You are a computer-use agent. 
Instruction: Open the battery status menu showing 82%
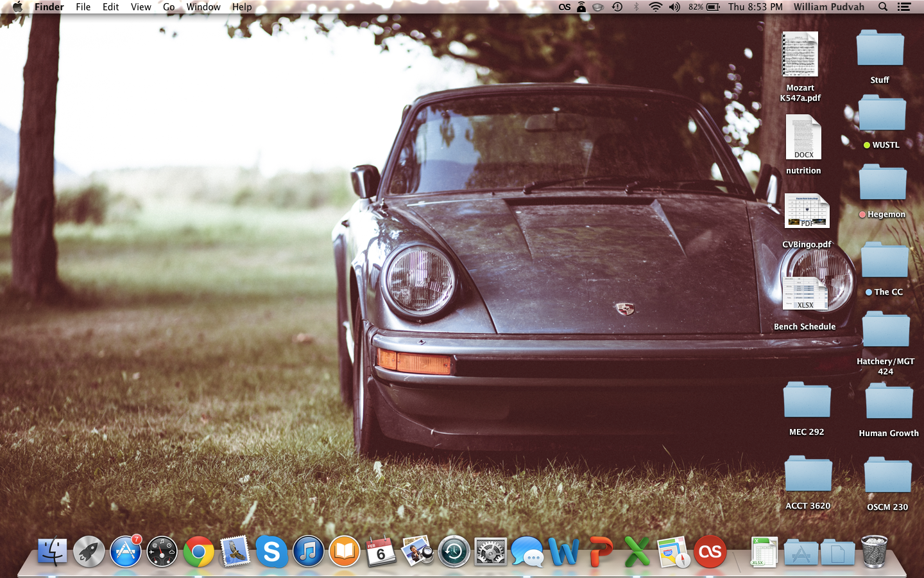point(705,7)
